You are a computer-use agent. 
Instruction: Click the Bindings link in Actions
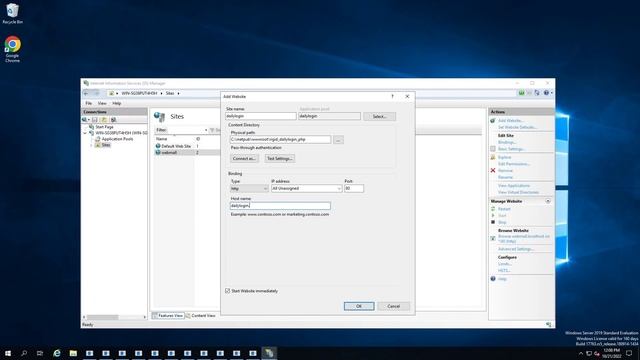point(507,142)
